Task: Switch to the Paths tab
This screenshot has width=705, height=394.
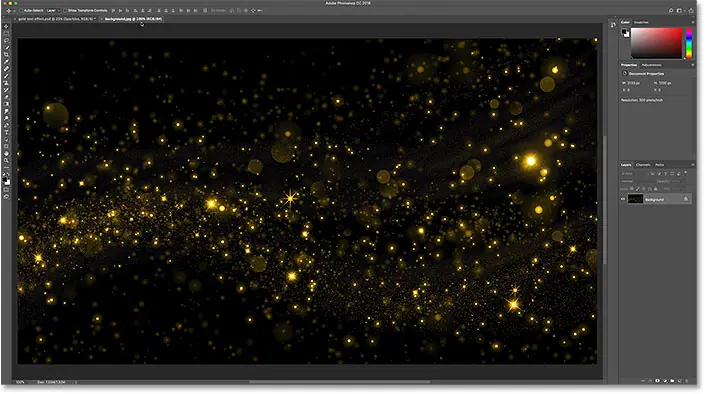Action: (660, 165)
